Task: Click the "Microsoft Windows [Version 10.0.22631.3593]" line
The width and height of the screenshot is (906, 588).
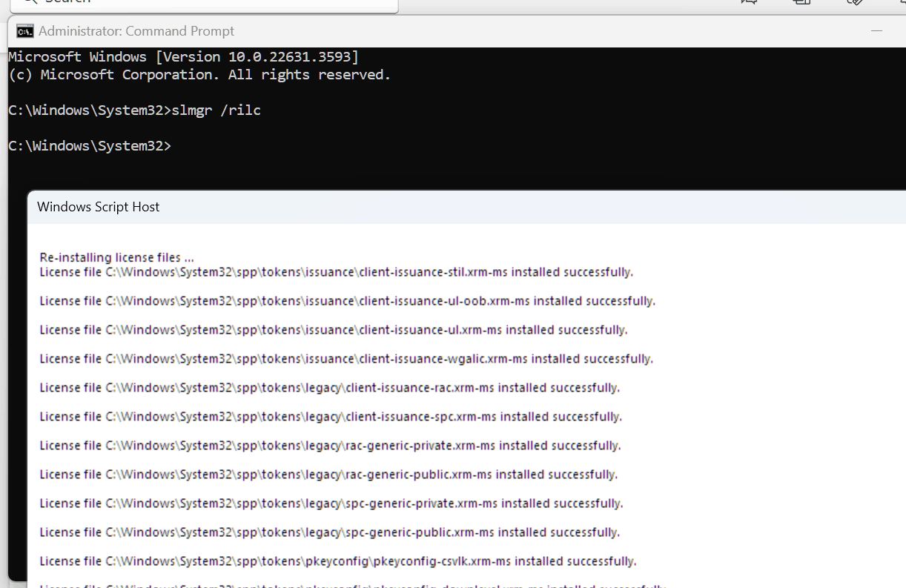Action: tap(184, 57)
